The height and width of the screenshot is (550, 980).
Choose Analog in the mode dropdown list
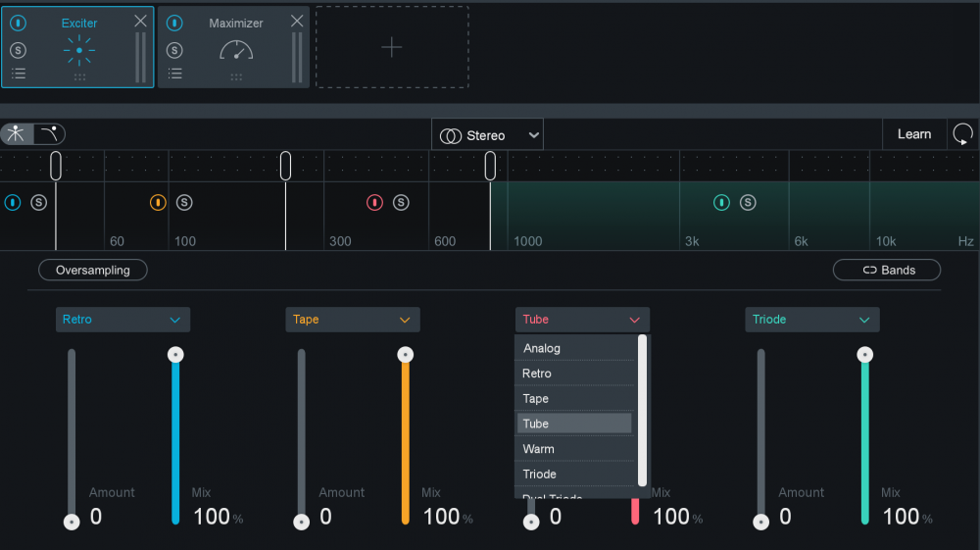(x=574, y=348)
